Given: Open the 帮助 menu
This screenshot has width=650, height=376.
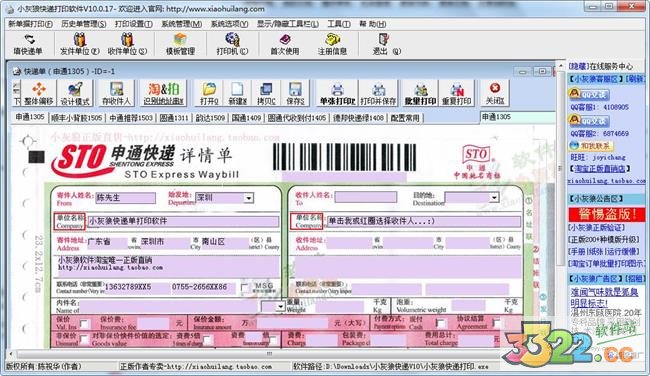Looking at the screenshot, I should tap(372, 24).
